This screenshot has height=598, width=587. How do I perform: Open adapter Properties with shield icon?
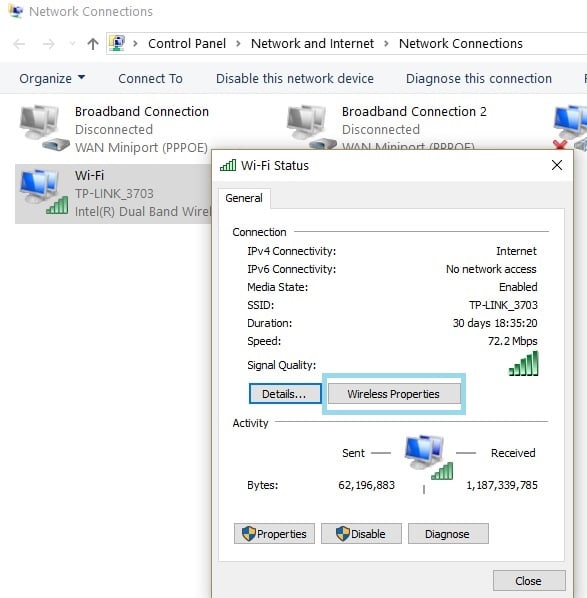(x=274, y=534)
